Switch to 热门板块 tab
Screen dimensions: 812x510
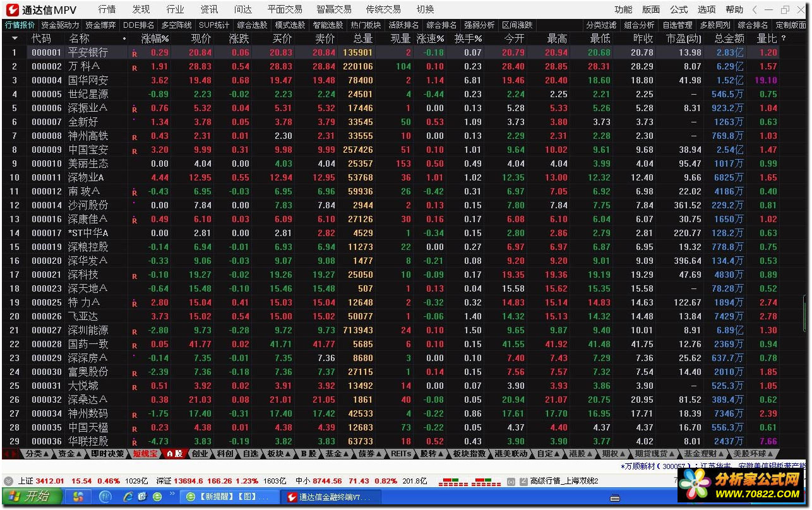pos(366,25)
